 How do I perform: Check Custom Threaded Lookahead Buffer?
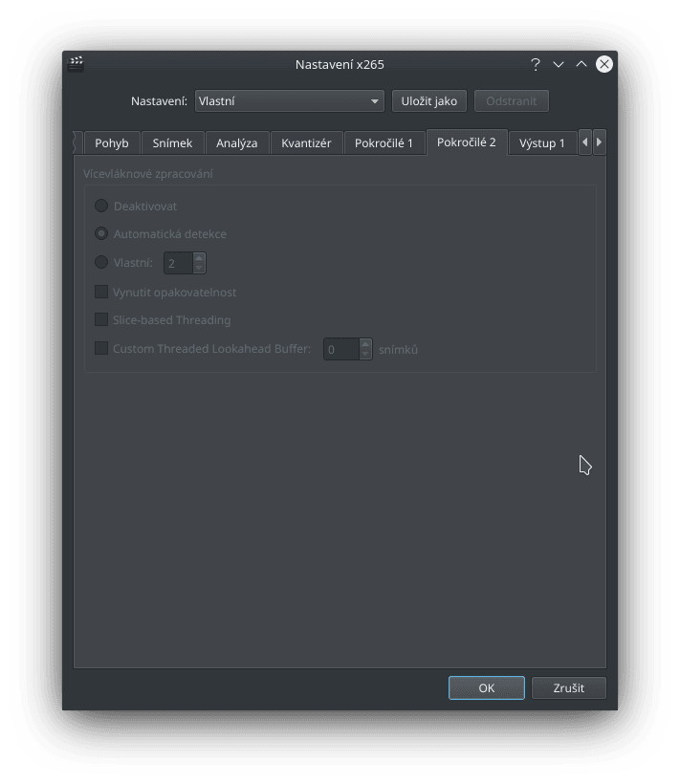point(101,348)
